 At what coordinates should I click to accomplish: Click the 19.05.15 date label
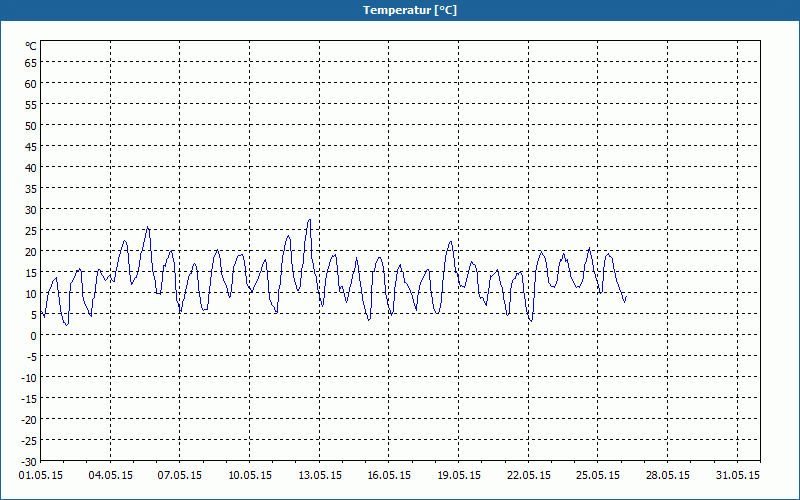pyautogui.click(x=459, y=475)
